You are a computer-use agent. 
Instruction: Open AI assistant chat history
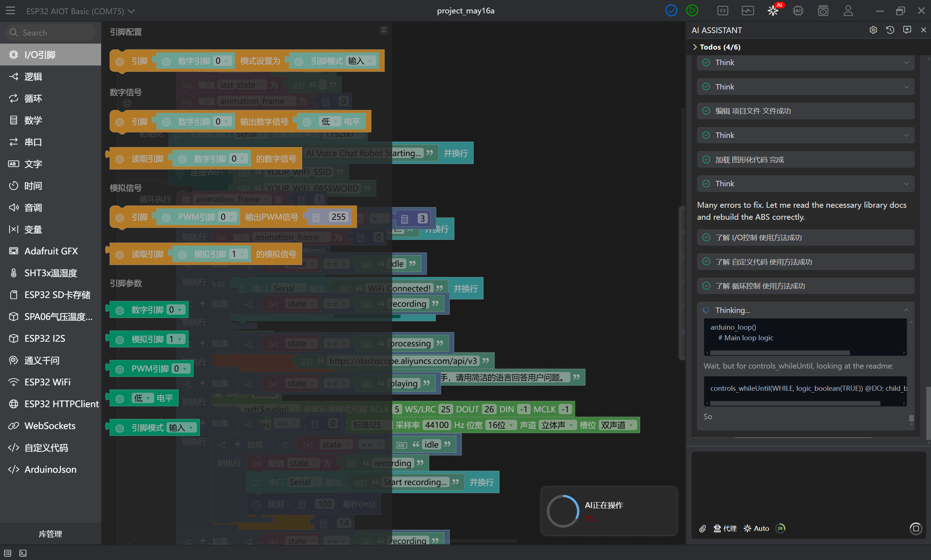(890, 30)
